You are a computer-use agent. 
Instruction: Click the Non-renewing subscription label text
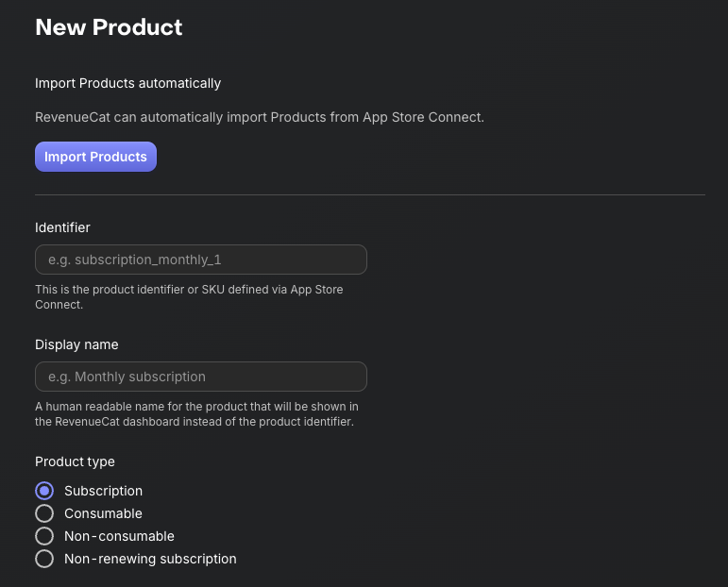150,559
